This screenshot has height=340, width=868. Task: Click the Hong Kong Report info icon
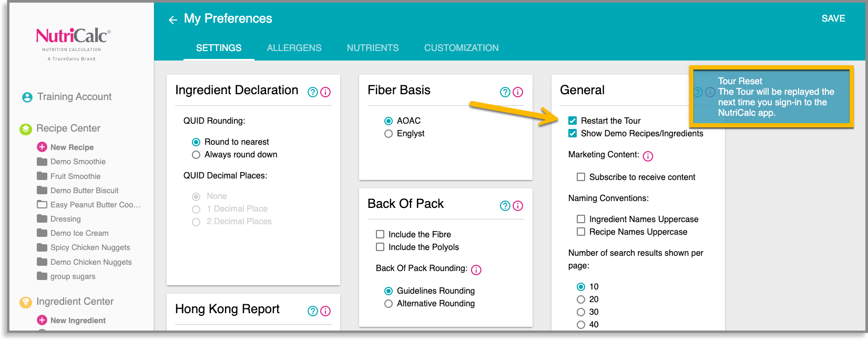[x=325, y=311]
